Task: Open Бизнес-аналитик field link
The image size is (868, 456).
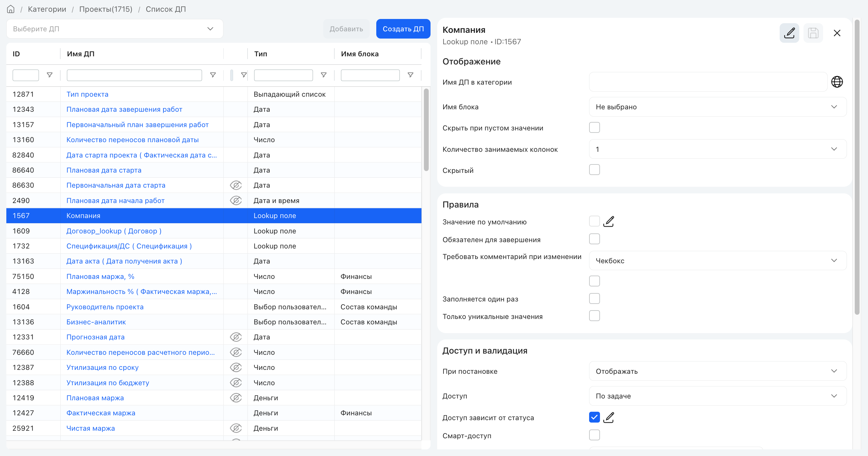Action: click(96, 322)
